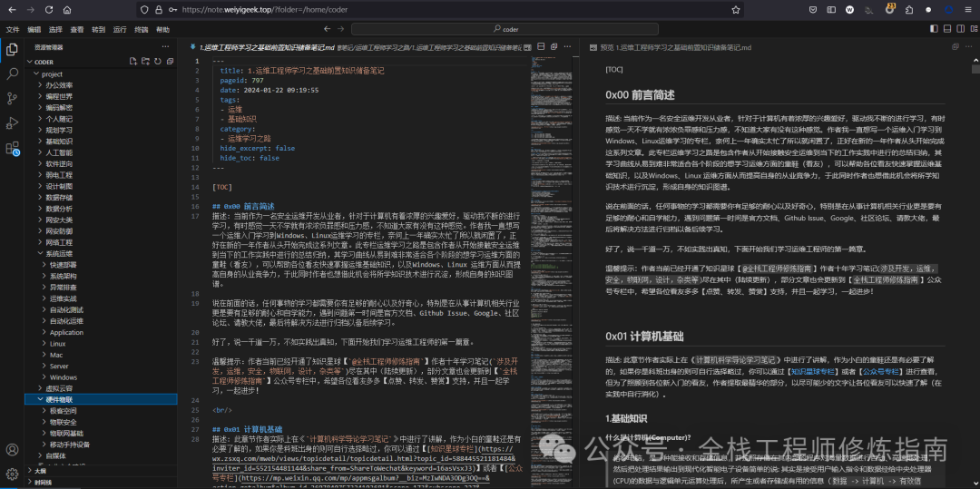This screenshot has width=980, height=489.
Task: Open the 查看 menu
Action: 77,29
